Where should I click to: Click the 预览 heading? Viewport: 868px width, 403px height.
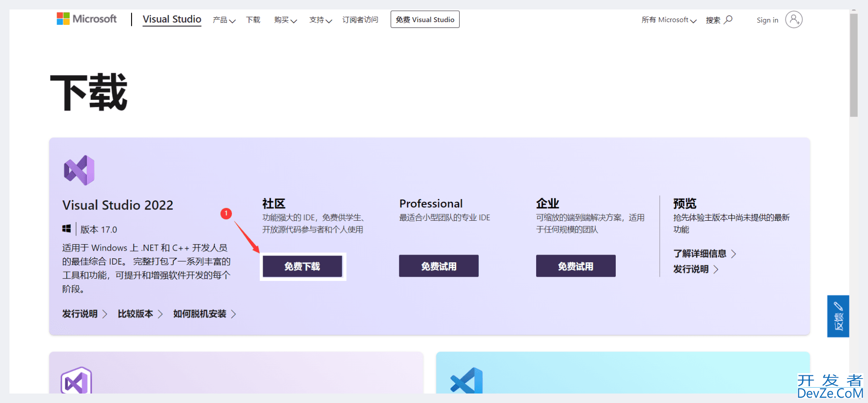pyautogui.click(x=684, y=204)
